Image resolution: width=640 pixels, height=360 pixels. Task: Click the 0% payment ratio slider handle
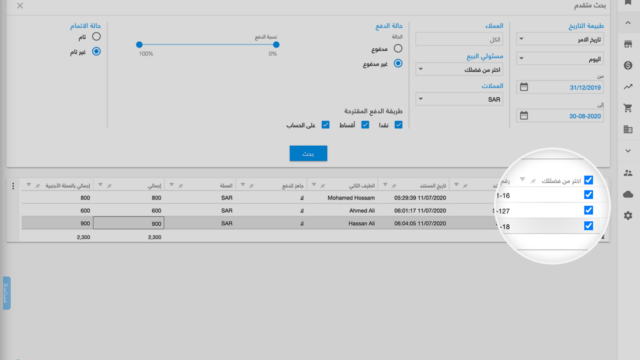[276, 44]
